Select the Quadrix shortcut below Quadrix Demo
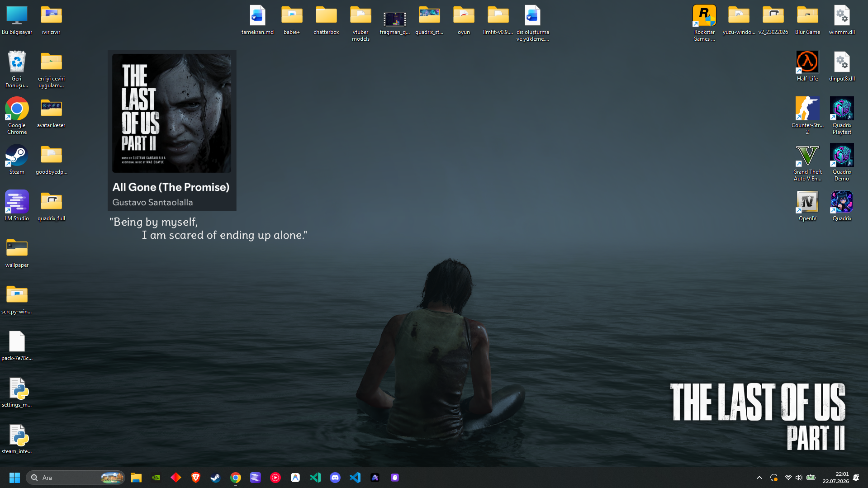 click(842, 206)
